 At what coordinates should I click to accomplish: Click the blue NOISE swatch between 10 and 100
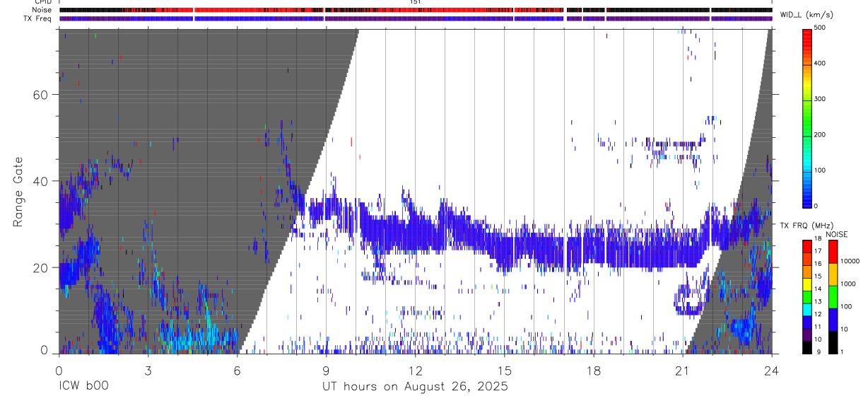832,319
